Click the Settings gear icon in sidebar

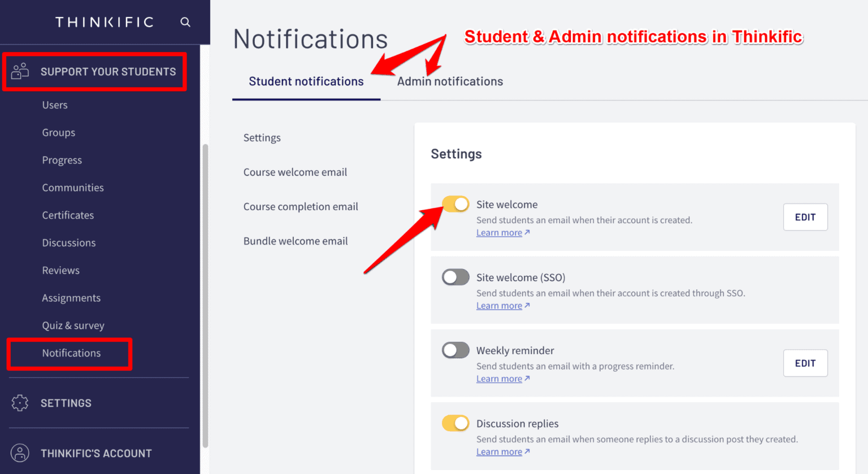tap(20, 403)
